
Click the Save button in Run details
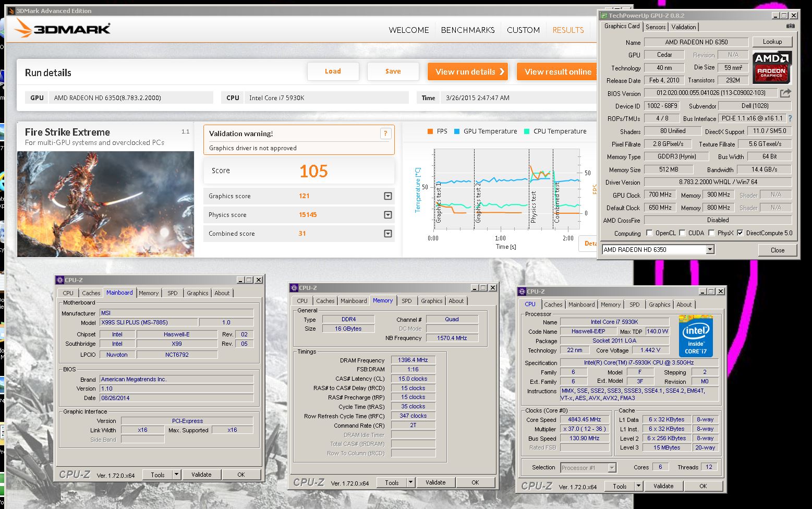pos(393,71)
